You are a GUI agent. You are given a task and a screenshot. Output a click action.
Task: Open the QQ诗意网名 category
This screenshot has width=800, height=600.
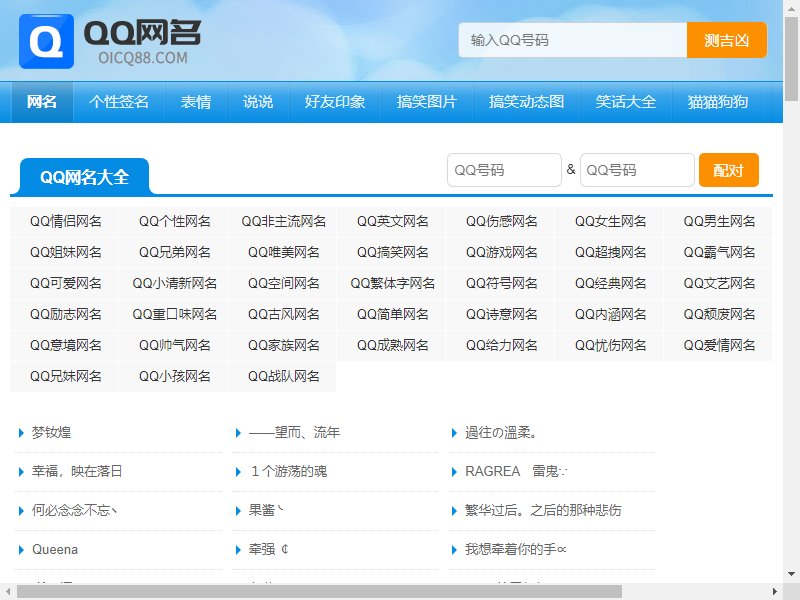pos(502,314)
